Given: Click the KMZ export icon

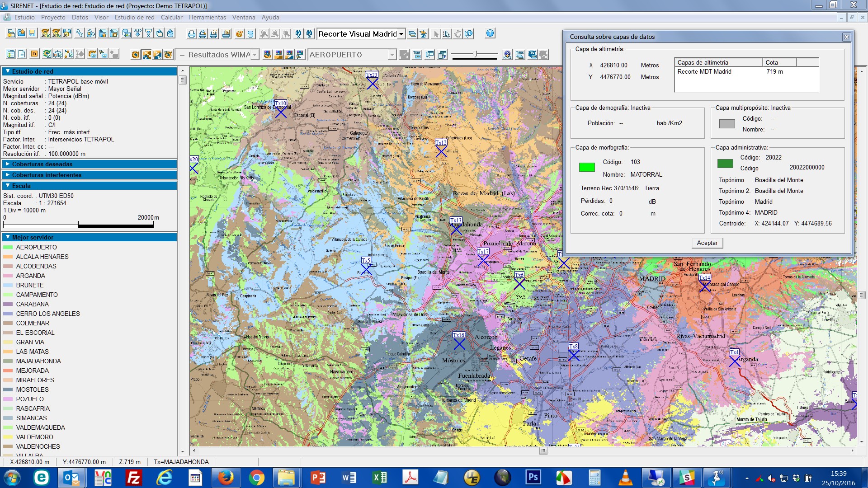Looking at the screenshot, I should coord(508,55).
